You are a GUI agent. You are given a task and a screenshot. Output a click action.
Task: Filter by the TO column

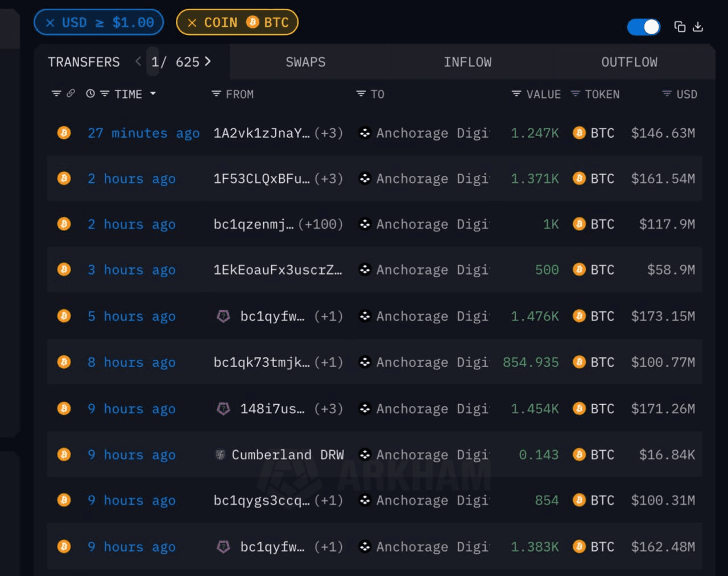pyautogui.click(x=361, y=93)
